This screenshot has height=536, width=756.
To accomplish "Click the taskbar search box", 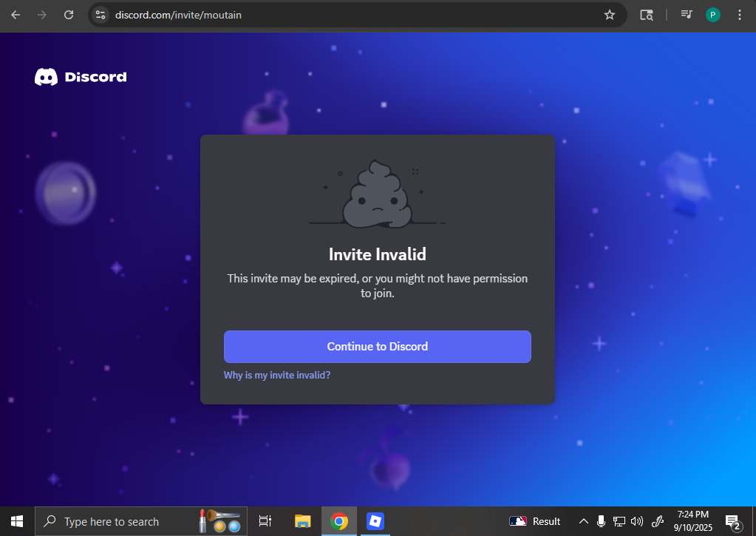I will point(141,521).
